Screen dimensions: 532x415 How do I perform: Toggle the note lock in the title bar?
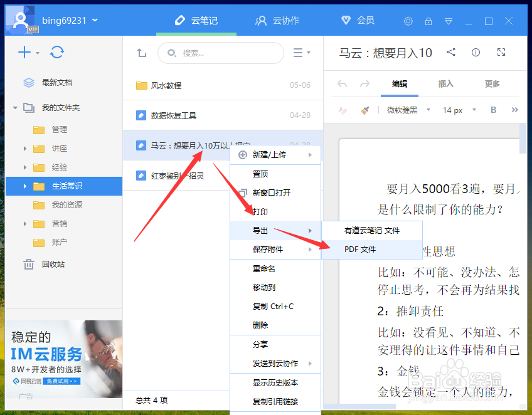pos(429,21)
